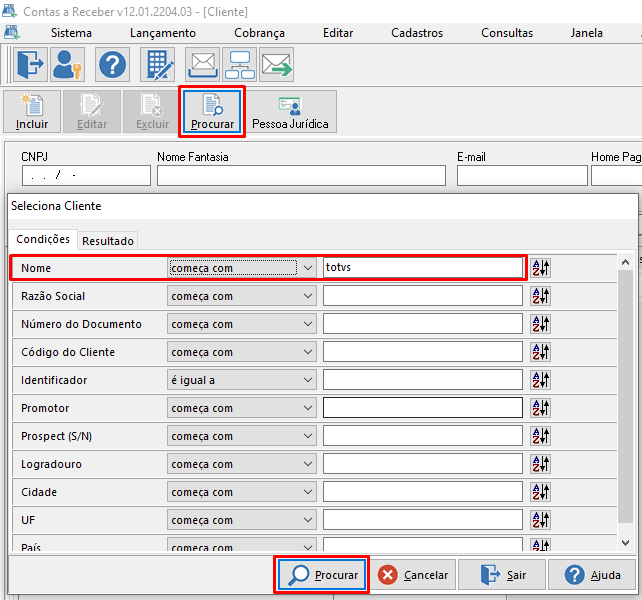
Task: Open Razão Social condition dropdown
Action: [242, 296]
